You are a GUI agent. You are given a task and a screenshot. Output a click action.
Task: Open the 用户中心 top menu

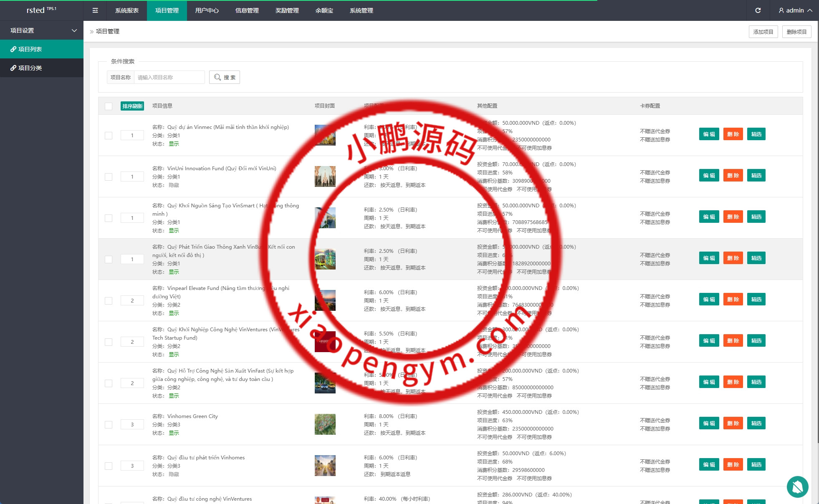click(x=207, y=10)
